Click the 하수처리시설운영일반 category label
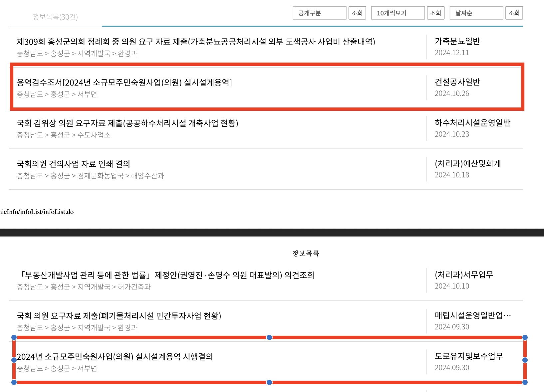 pyautogui.click(x=472, y=123)
